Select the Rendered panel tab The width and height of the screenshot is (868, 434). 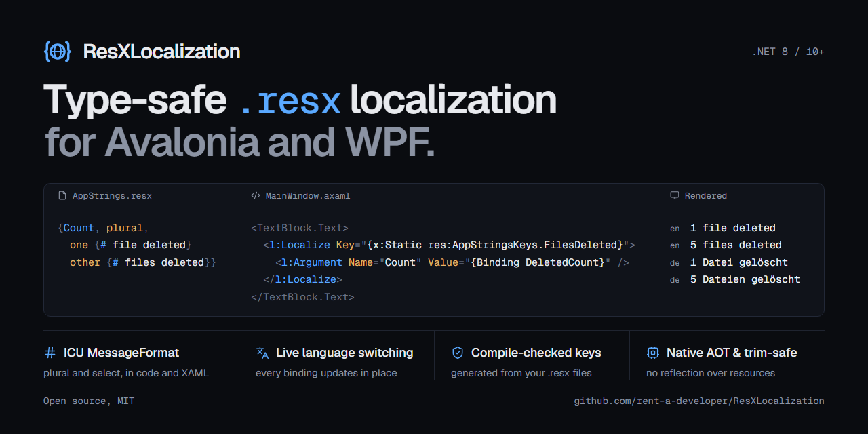(741, 195)
